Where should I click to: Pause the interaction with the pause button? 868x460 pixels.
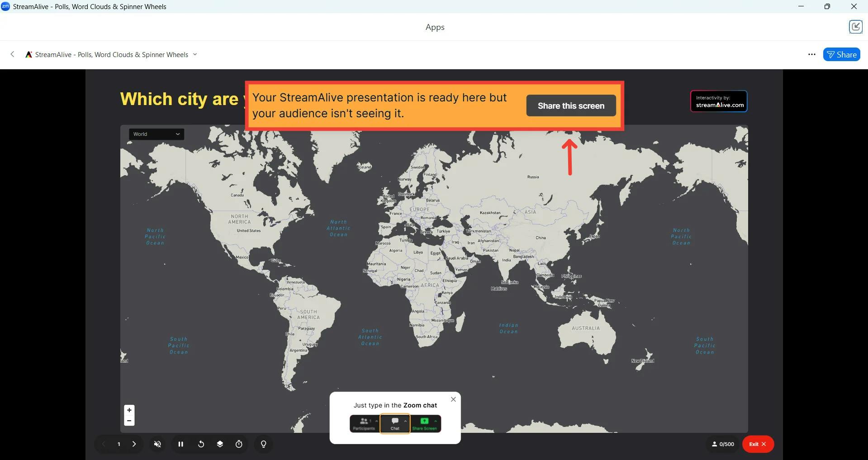(181, 444)
